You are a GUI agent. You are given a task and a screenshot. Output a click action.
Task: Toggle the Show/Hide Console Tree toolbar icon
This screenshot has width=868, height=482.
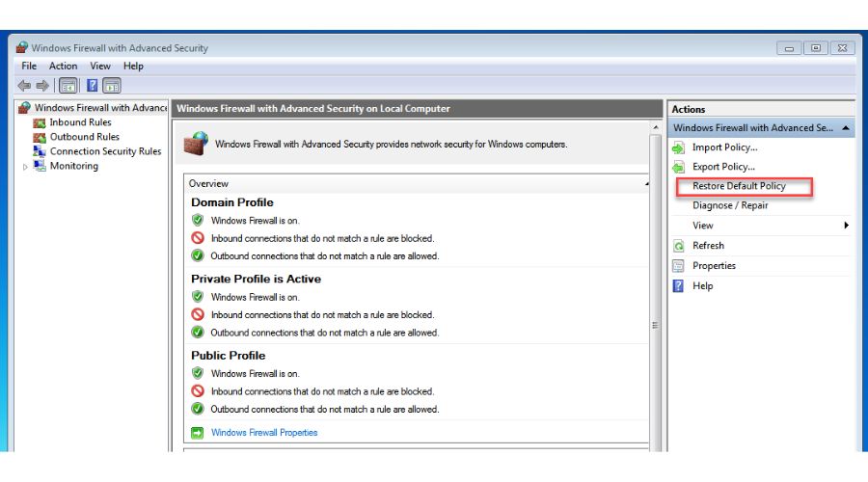pos(68,86)
